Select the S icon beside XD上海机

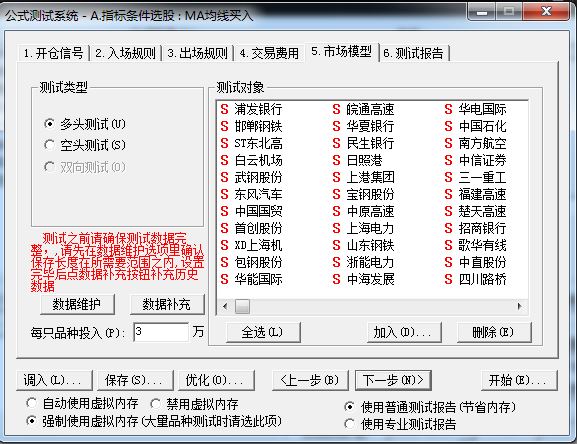click(x=224, y=245)
